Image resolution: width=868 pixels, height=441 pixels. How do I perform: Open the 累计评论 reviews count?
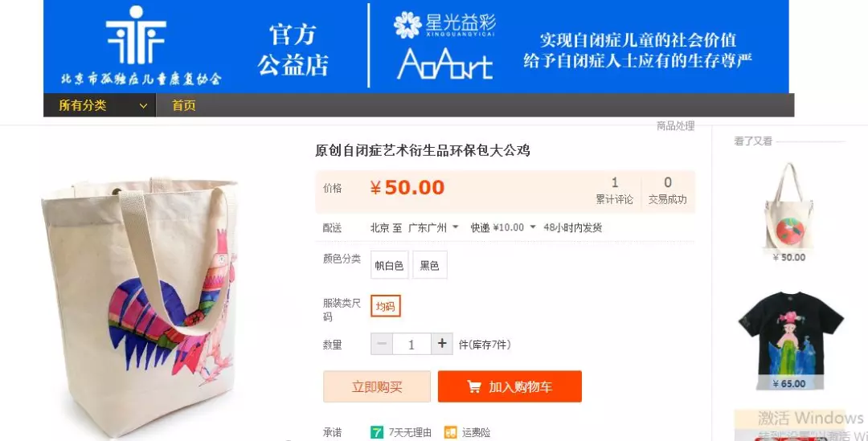click(614, 191)
